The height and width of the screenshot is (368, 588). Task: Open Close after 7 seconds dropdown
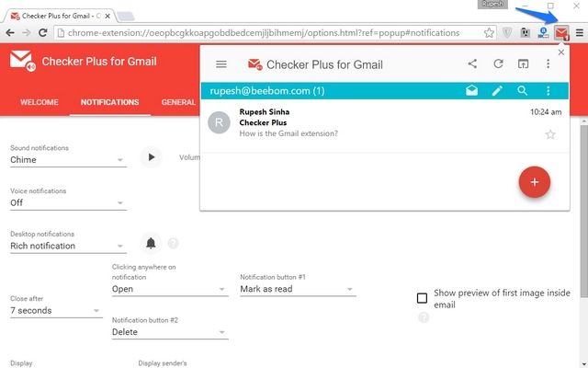pos(56,311)
